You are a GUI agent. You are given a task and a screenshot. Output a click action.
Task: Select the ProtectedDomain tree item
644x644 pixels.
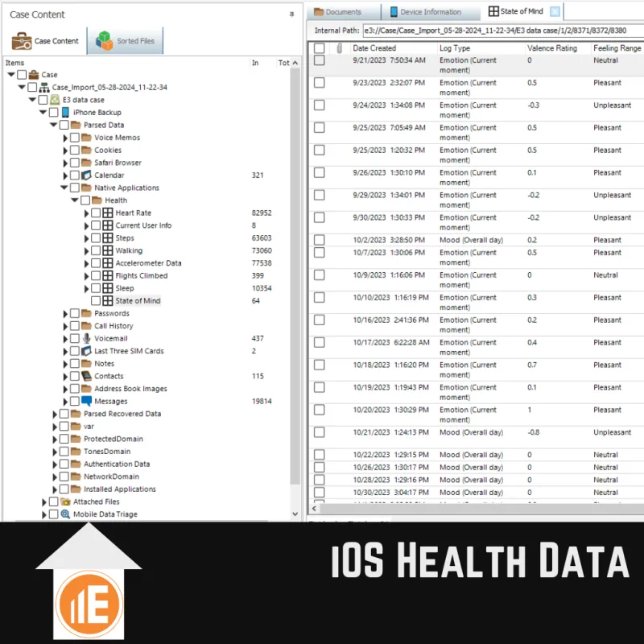pyautogui.click(x=114, y=439)
